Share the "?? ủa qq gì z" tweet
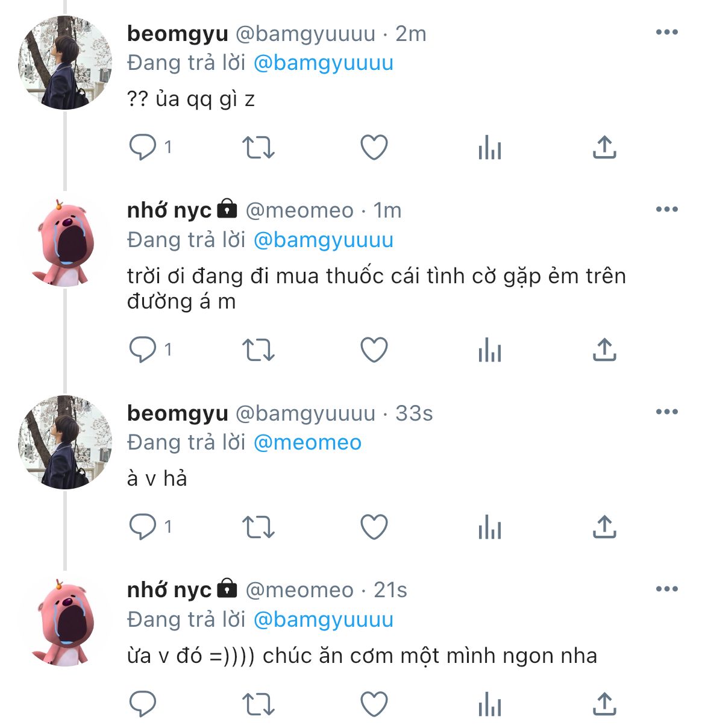 tap(604, 148)
